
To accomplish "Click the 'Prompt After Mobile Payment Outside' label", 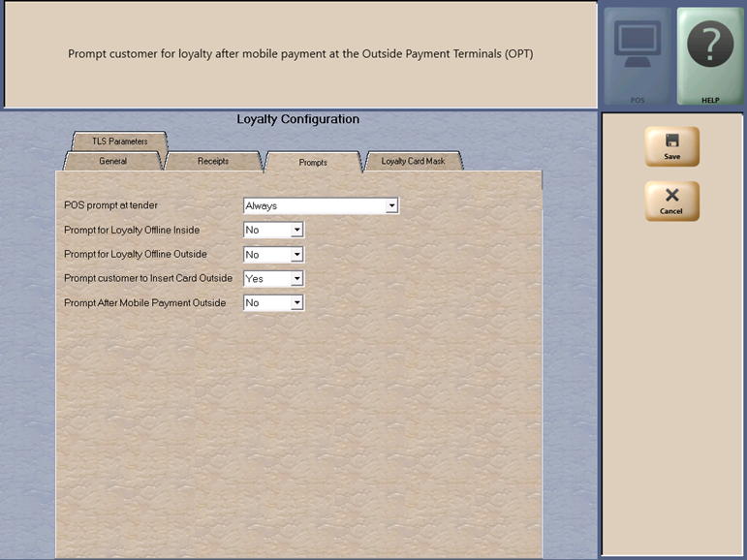I will click(x=144, y=303).
